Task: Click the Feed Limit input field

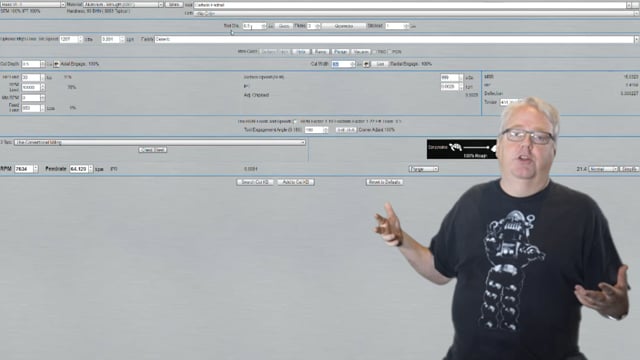Action: (31, 108)
